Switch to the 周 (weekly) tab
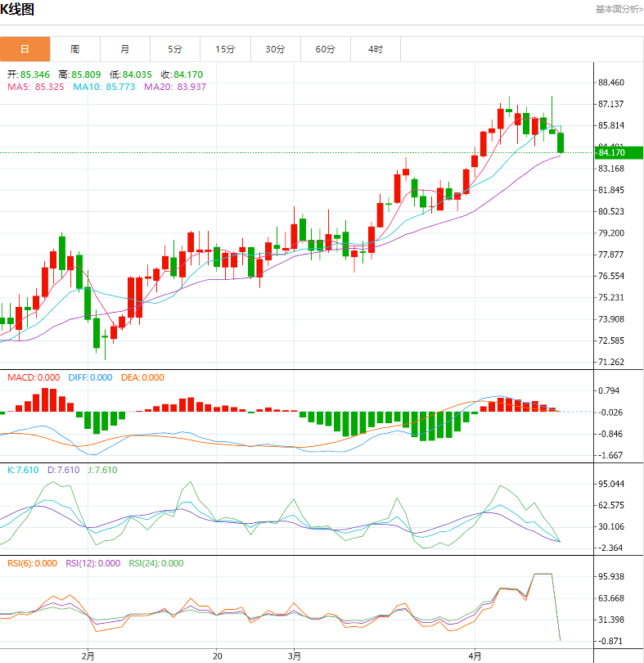This screenshot has height=663, width=644. click(75, 49)
